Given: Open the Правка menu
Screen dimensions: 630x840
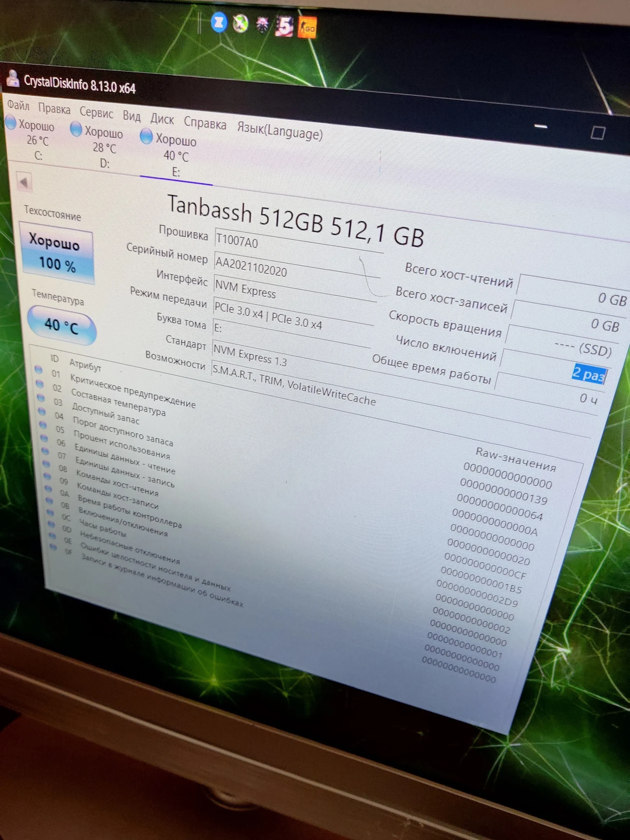Looking at the screenshot, I should [54, 109].
